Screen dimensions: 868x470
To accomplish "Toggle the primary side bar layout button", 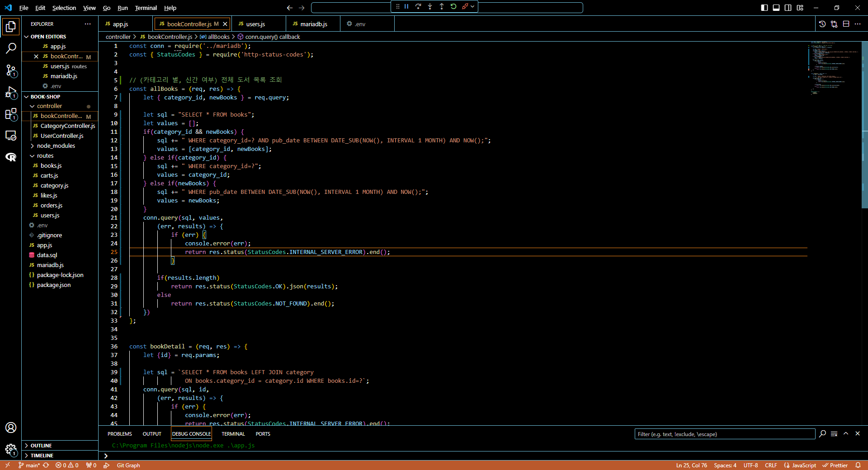I will click(x=764, y=8).
